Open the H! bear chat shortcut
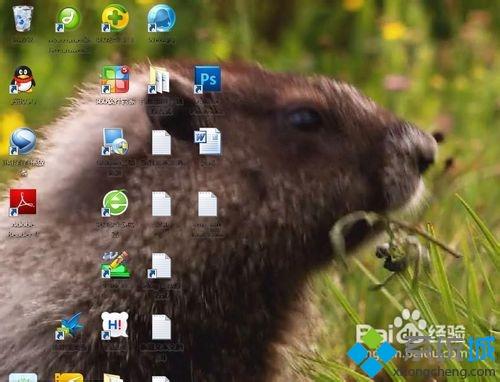Viewport: 500px width, 382px height. tap(115, 325)
